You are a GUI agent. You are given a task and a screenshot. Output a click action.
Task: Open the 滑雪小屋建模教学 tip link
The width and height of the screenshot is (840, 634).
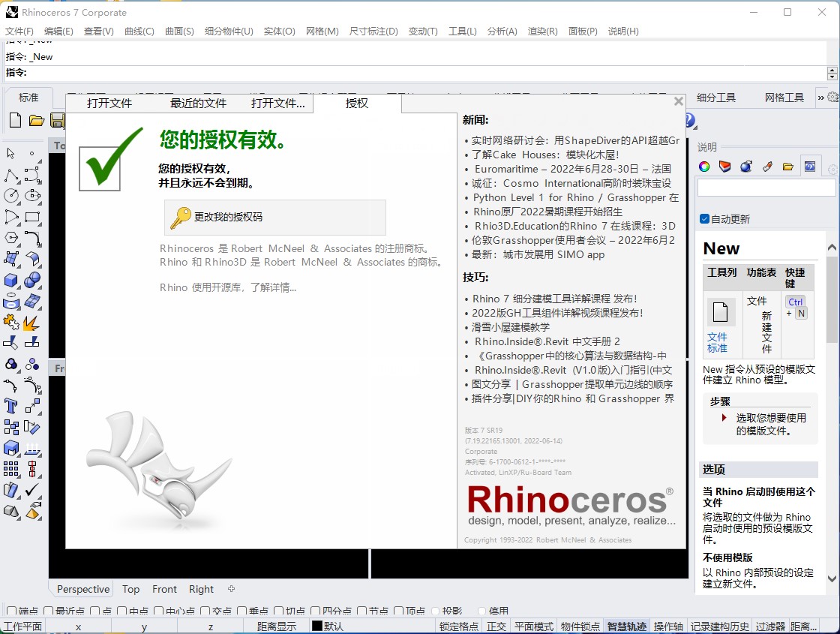(511, 327)
